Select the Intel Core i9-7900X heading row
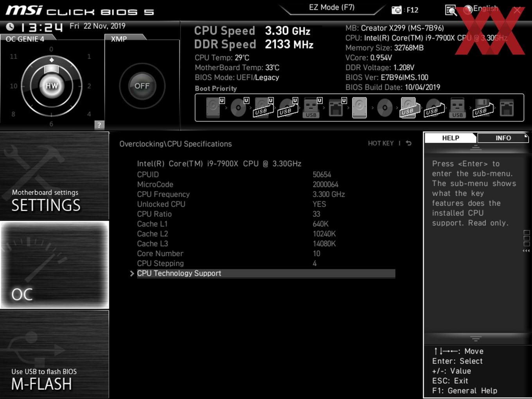Image resolution: width=532 pixels, height=399 pixels. point(219,164)
